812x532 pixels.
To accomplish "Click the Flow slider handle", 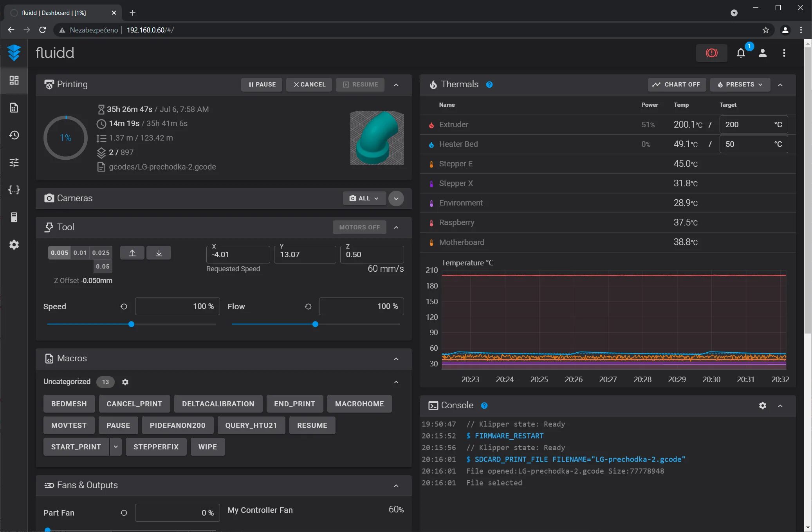I will [315, 324].
